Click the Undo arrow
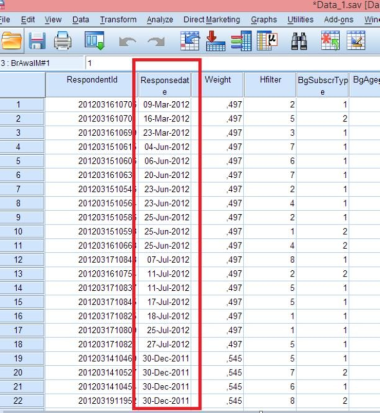This screenshot has height=413, width=380. point(127,42)
